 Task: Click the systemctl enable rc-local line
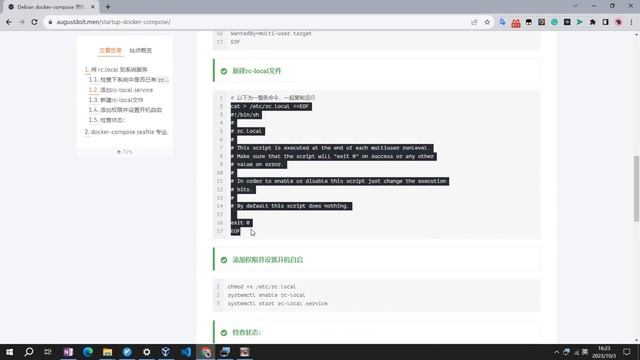pos(266,295)
